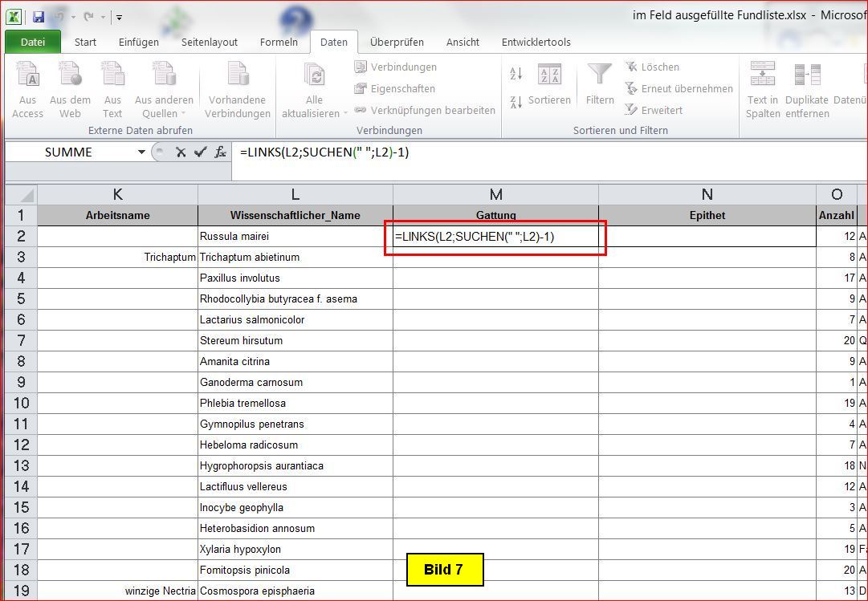
Task: Click the Erweitert filter button
Action: coord(654,110)
